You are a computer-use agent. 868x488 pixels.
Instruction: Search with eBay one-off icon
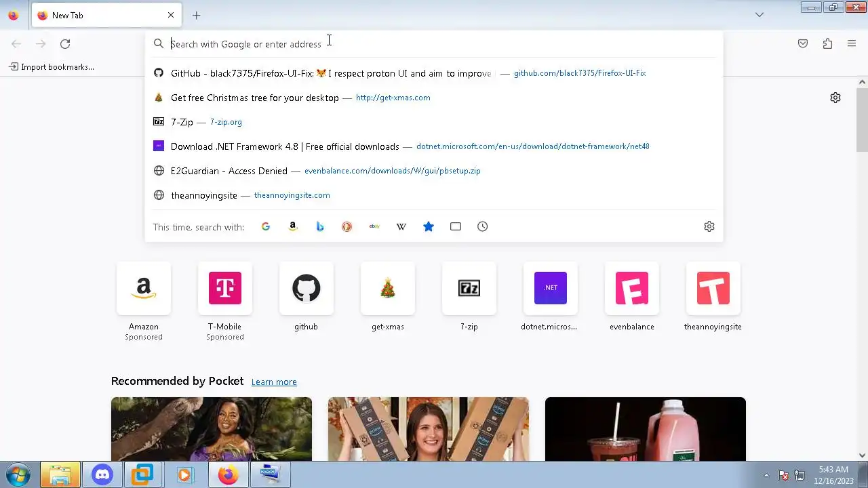click(x=374, y=226)
